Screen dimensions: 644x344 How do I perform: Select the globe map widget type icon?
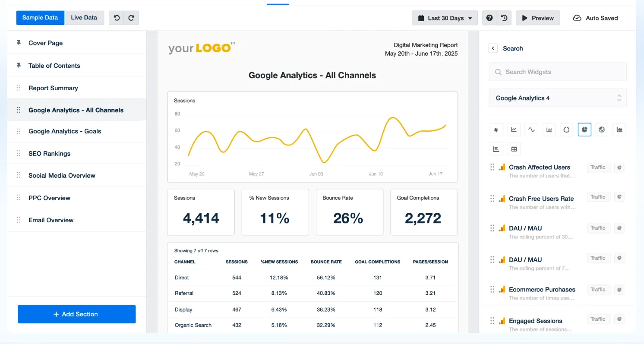pyautogui.click(x=602, y=129)
